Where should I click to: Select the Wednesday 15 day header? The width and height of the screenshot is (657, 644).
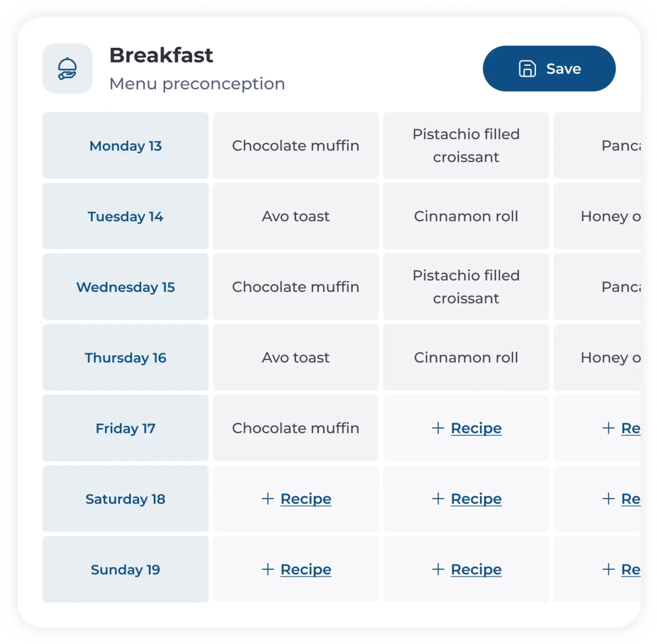[125, 287]
